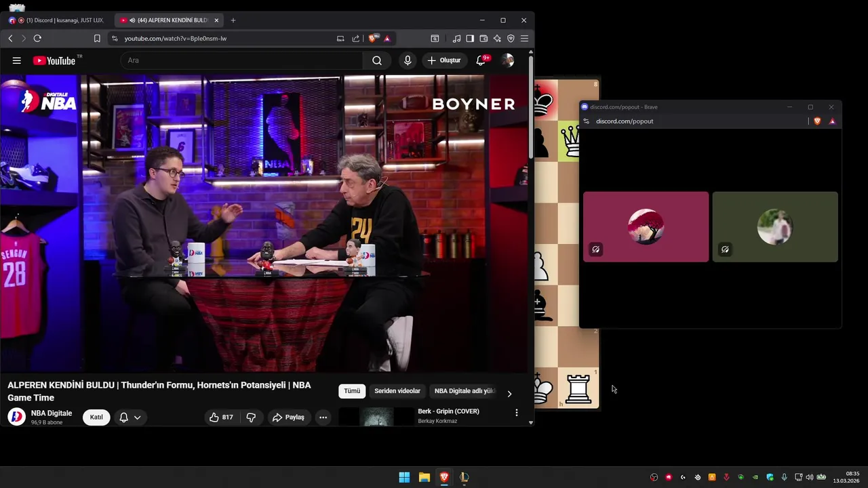Open Brave Wallet icon
The image size is (868, 488).
tap(484, 39)
